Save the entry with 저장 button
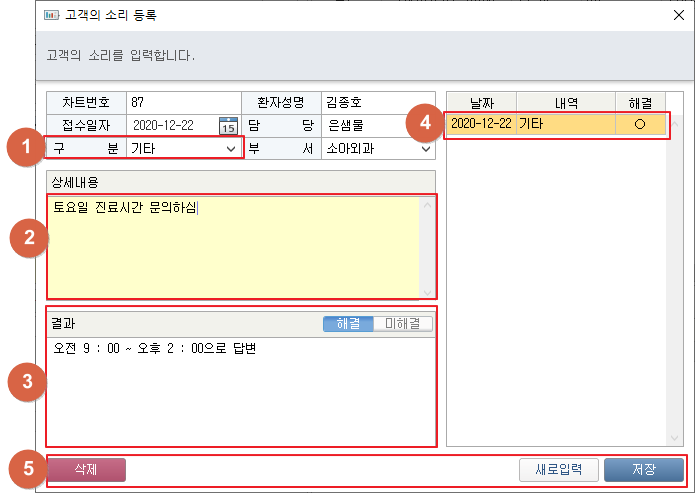The image size is (695, 493). (x=644, y=470)
